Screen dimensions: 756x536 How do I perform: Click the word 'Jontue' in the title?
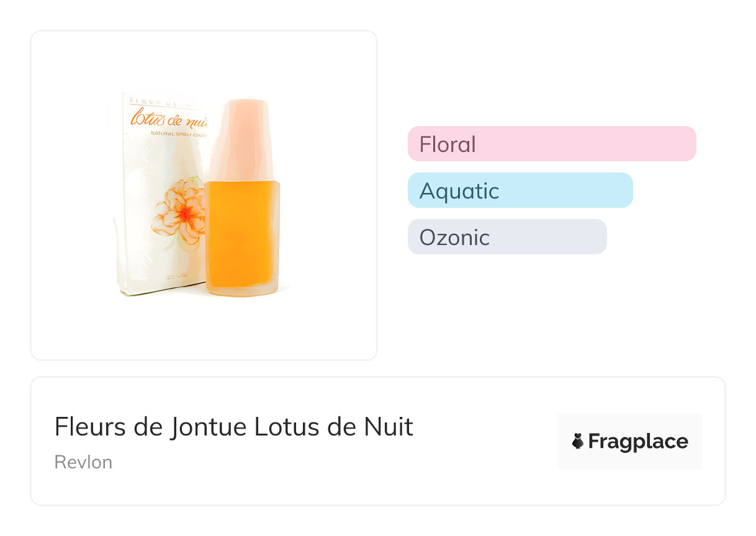coord(209,427)
